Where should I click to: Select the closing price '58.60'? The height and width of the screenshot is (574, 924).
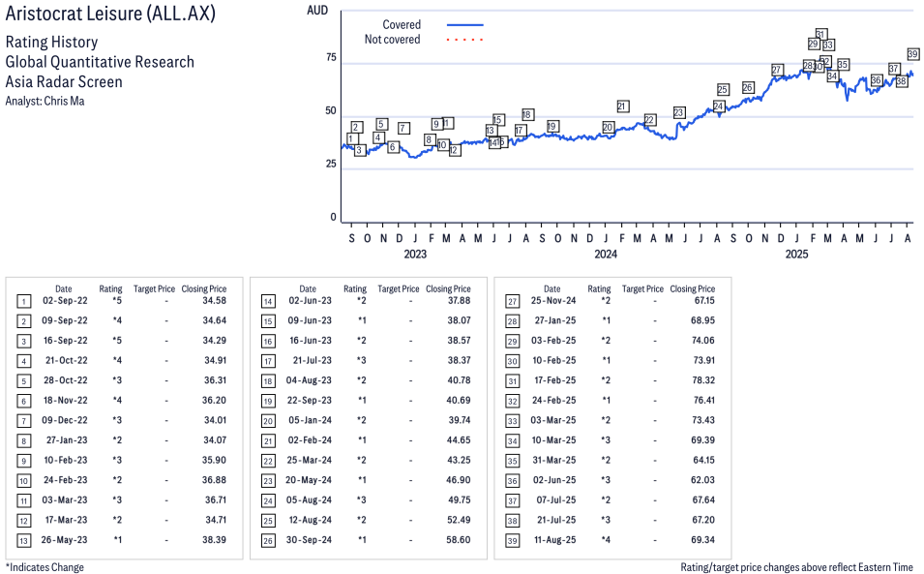[459, 540]
